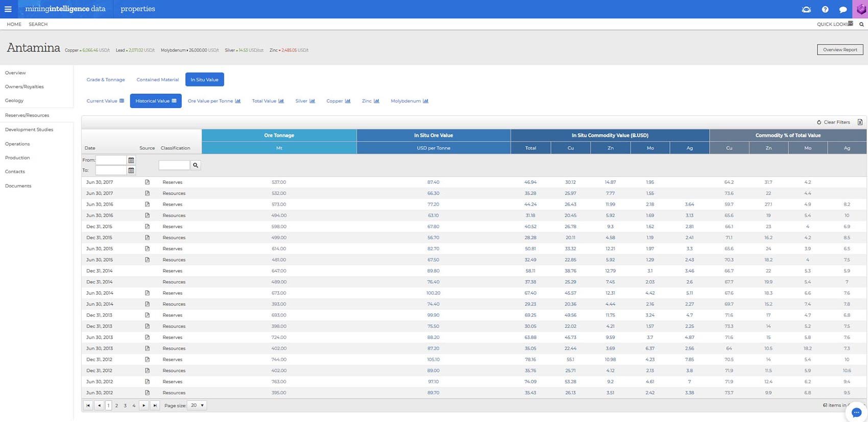Open source document for Dec 31, 2015 Resources
The image size is (868, 422).
147,238
